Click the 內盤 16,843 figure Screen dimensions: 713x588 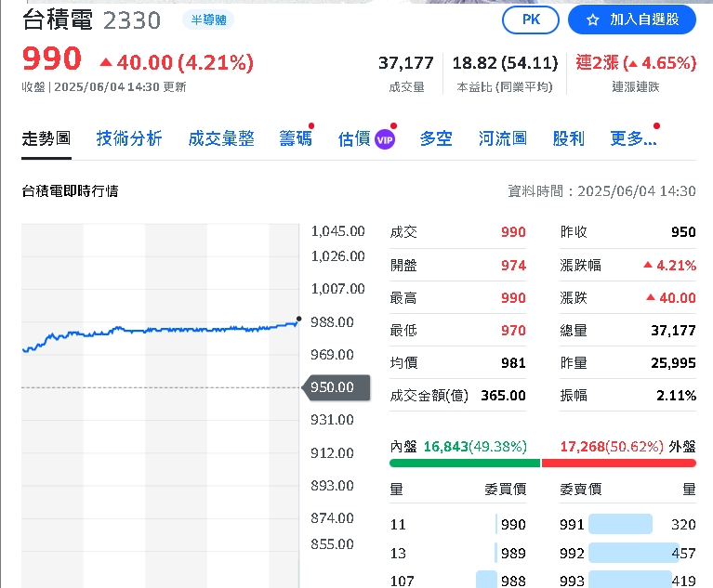click(445, 447)
